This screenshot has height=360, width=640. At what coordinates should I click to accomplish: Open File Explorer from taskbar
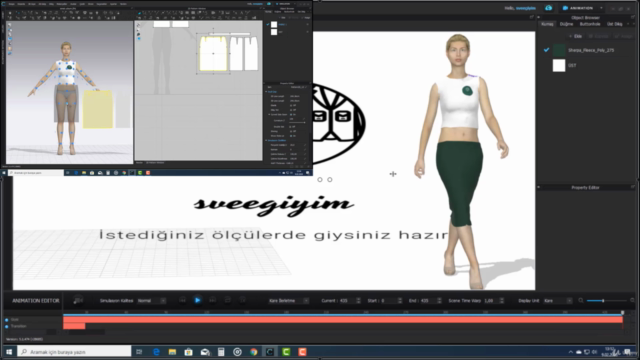(172, 352)
